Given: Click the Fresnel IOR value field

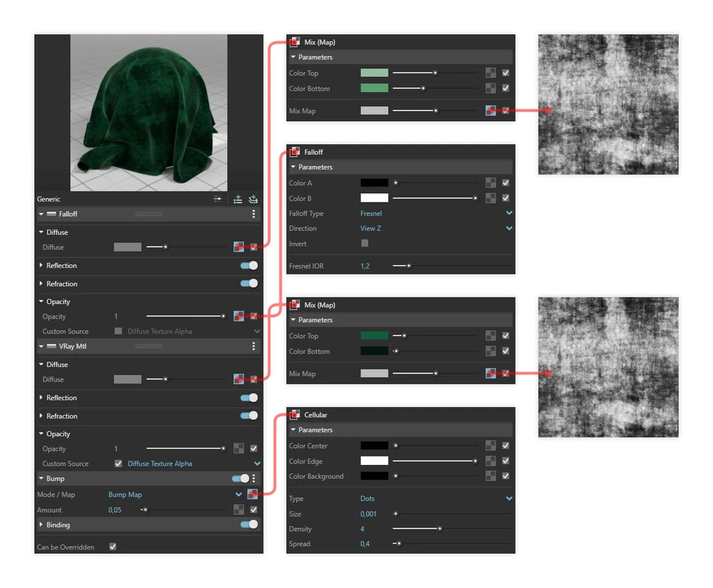Looking at the screenshot, I should [365, 266].
